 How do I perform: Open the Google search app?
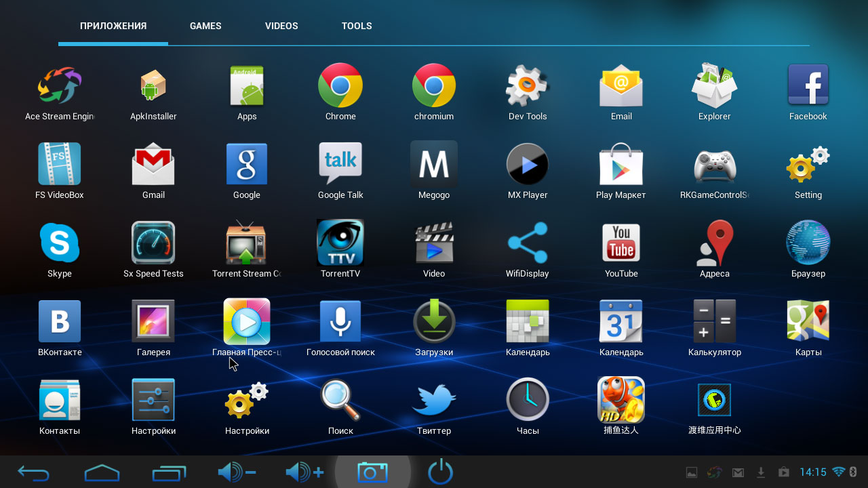click(247, 164)
